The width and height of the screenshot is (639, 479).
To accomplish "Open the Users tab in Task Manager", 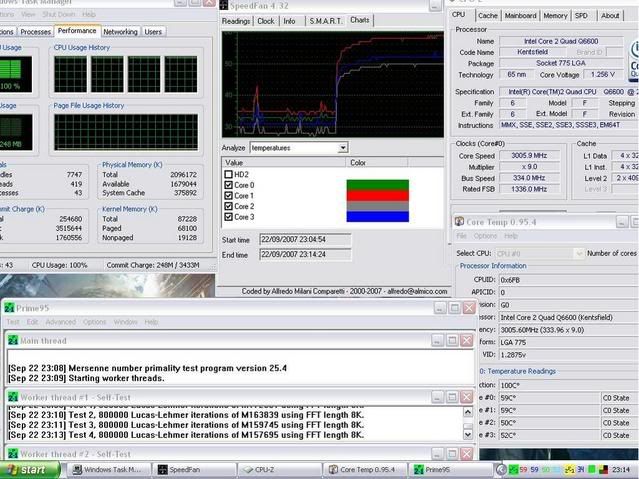I will click(x=153, y=32).
